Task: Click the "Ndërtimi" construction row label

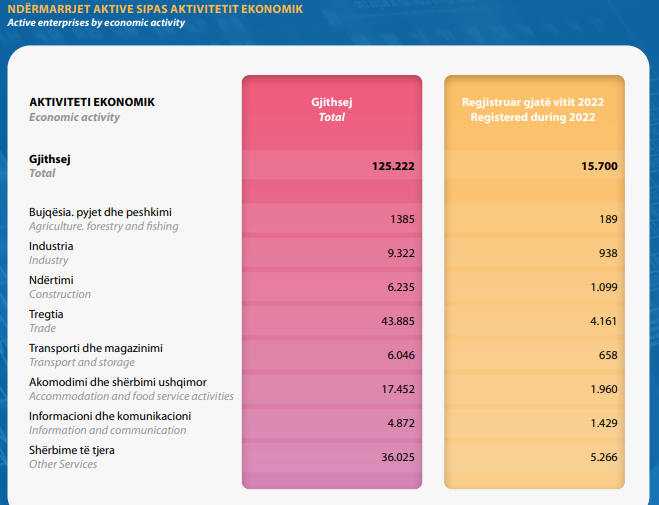Action: (x=51, y=280)
